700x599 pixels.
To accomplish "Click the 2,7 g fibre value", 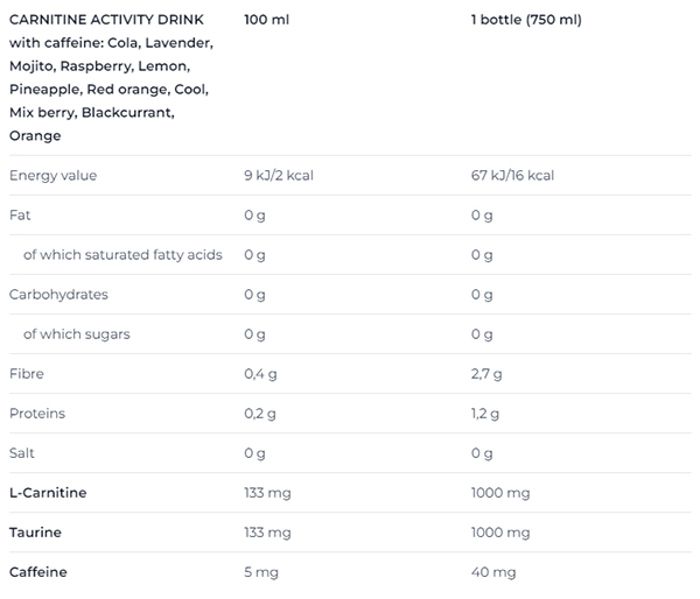I will tap(486, 374).
